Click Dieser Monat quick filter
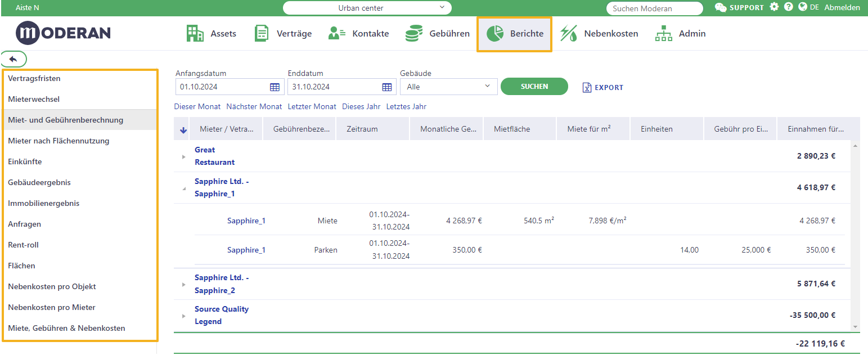The height and width of the screenshot is (364, 868). tap(197, 106)
